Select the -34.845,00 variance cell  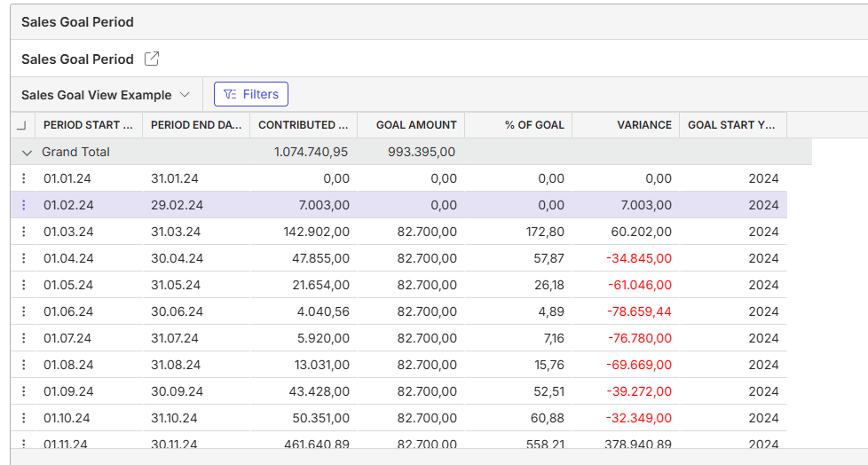click(x=626, y=258)
